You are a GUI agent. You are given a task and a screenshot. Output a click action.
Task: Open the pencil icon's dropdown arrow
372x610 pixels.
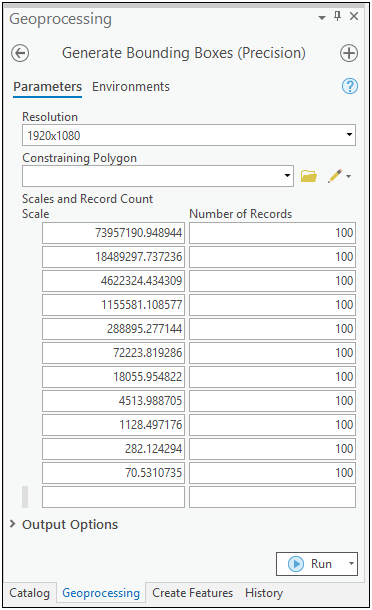tap(349, 177)
